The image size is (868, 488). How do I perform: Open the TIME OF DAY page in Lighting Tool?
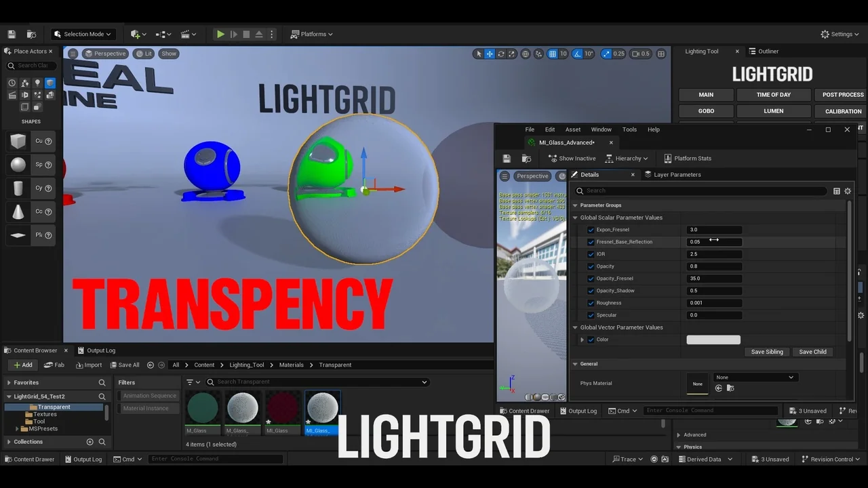773,94
